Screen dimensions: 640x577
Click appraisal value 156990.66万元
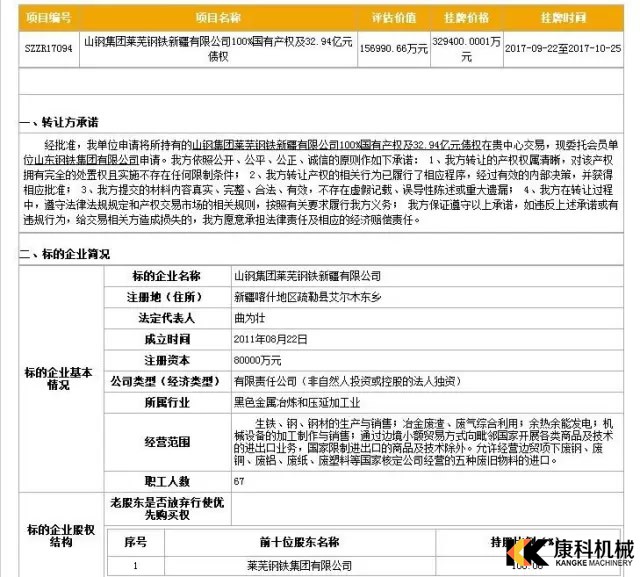(393, 49)
